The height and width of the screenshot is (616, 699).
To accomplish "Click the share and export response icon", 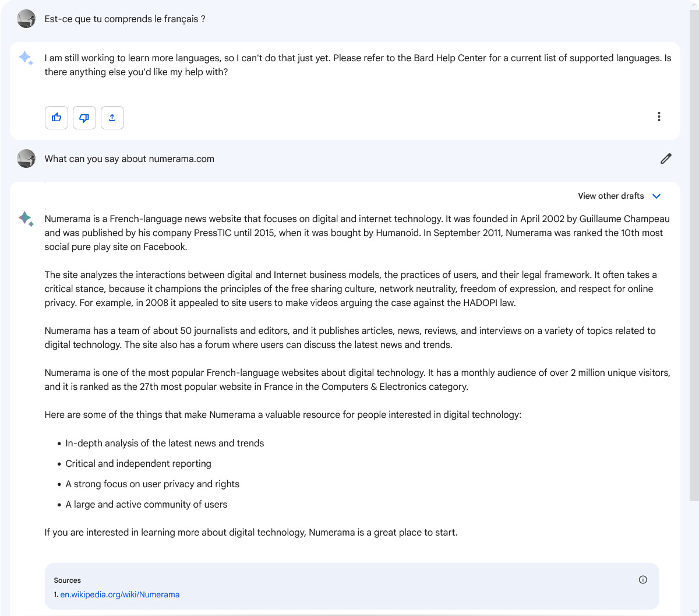I will (112, 118).
